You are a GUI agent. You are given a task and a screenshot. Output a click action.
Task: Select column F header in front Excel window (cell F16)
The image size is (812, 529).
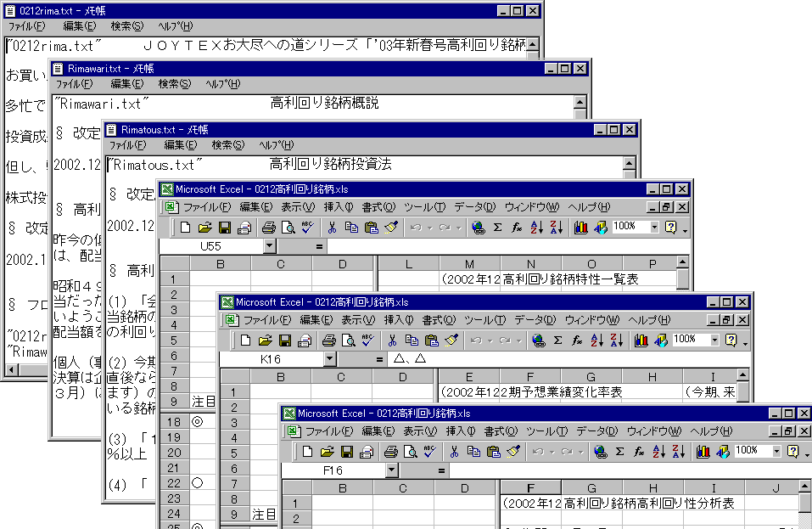click(x=530, y=488)
